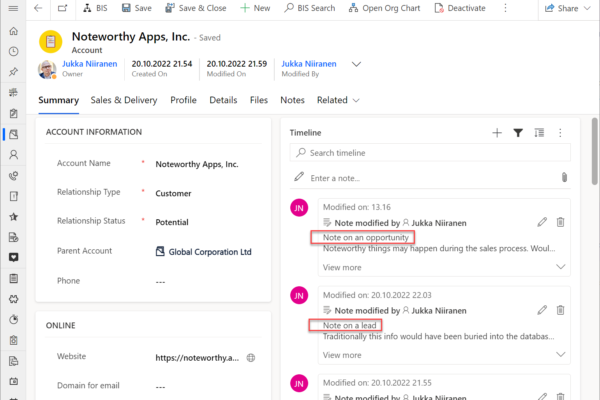
Task: Click the timeline filter funnel icon
Action: coord(518,132)
